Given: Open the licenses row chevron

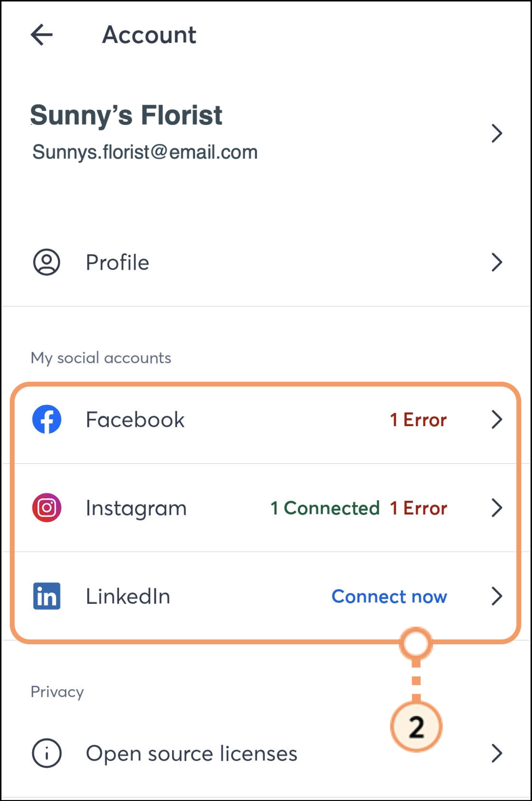Looking at the screenshot, I should click(497, 753).
